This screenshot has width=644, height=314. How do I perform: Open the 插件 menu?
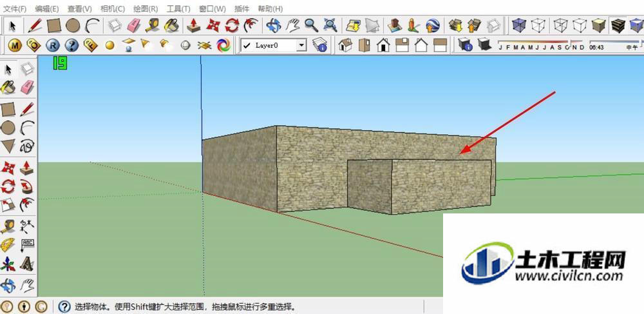coord(241,8)
